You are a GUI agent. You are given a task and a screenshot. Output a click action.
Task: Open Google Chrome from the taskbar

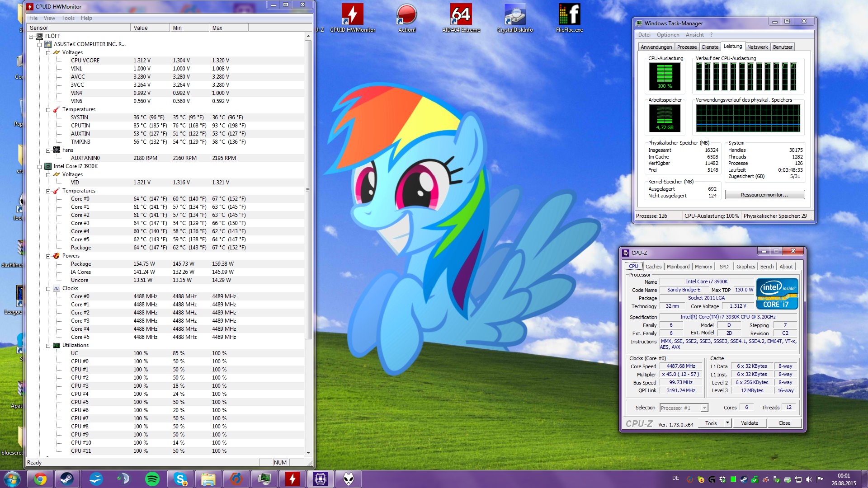40,479
